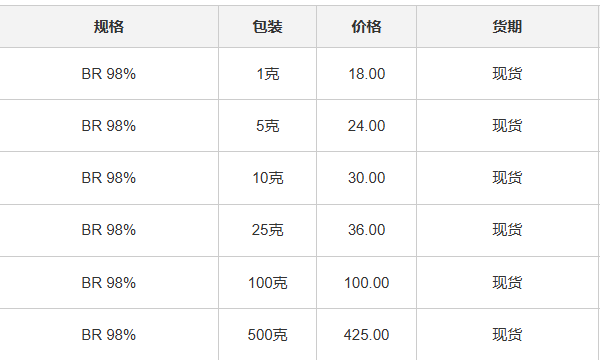This screenshot has width=600, height=360.
Task: Select the 10克 package cell
Action: [x=267, y=178]
